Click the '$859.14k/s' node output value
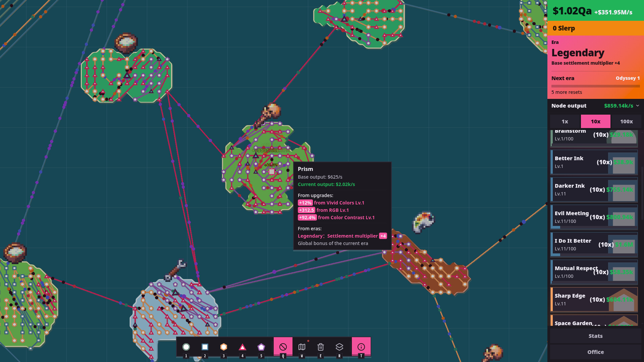 pos(619,106)
